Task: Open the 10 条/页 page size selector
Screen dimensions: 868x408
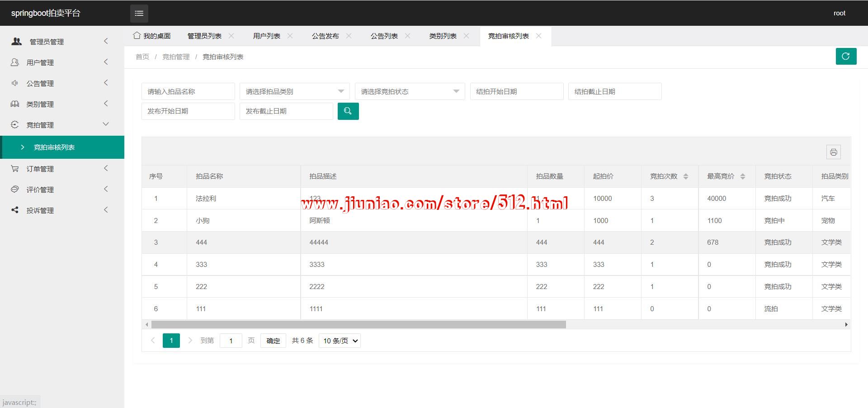Action: (340, 341)
